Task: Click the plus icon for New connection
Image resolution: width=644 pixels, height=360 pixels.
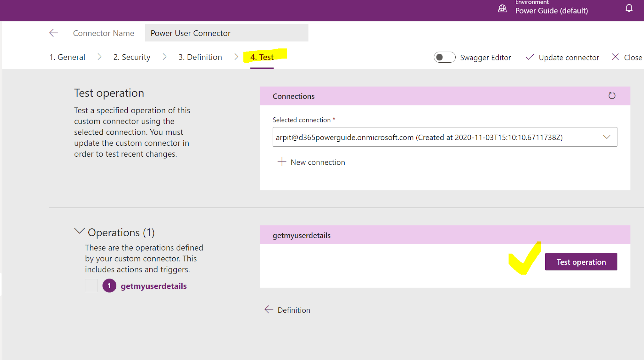Action: [282, 162]
